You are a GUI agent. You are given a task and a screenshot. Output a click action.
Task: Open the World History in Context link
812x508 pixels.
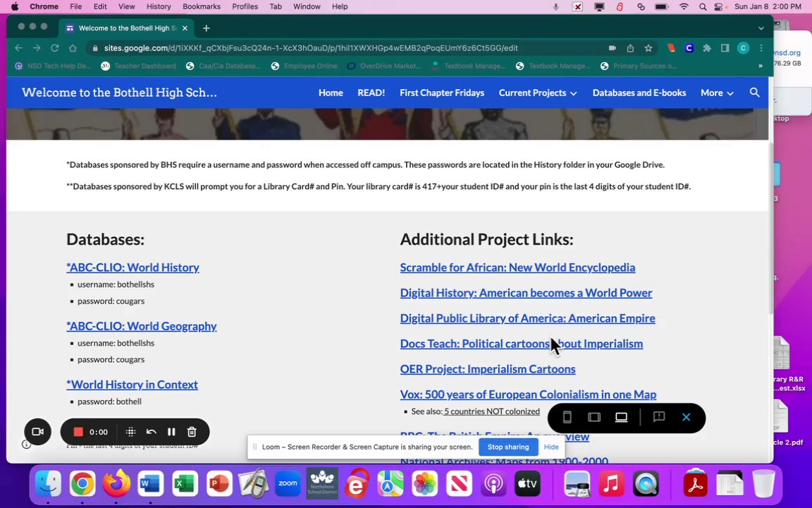(x=132, y=385)
